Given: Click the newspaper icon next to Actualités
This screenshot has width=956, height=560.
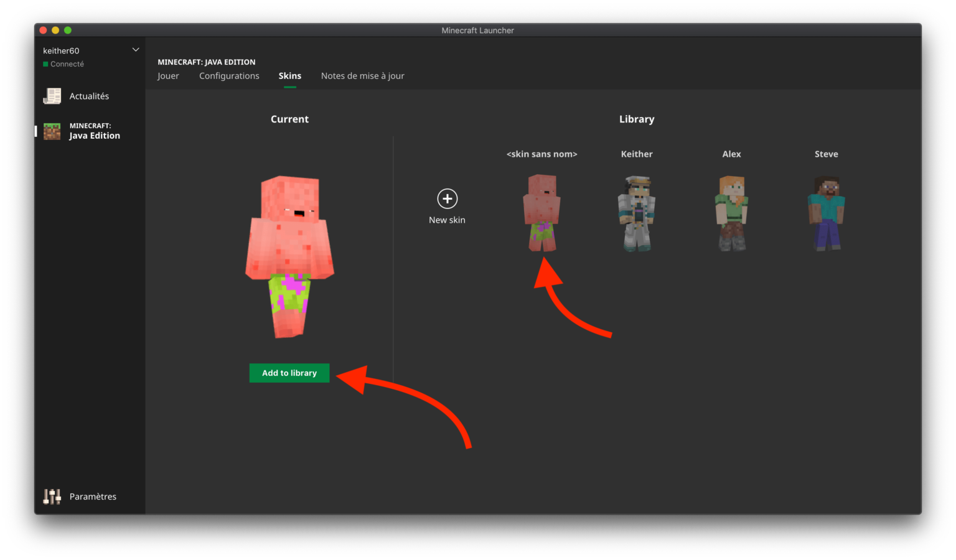Looking at the screenshot, I should pos(52,96).
